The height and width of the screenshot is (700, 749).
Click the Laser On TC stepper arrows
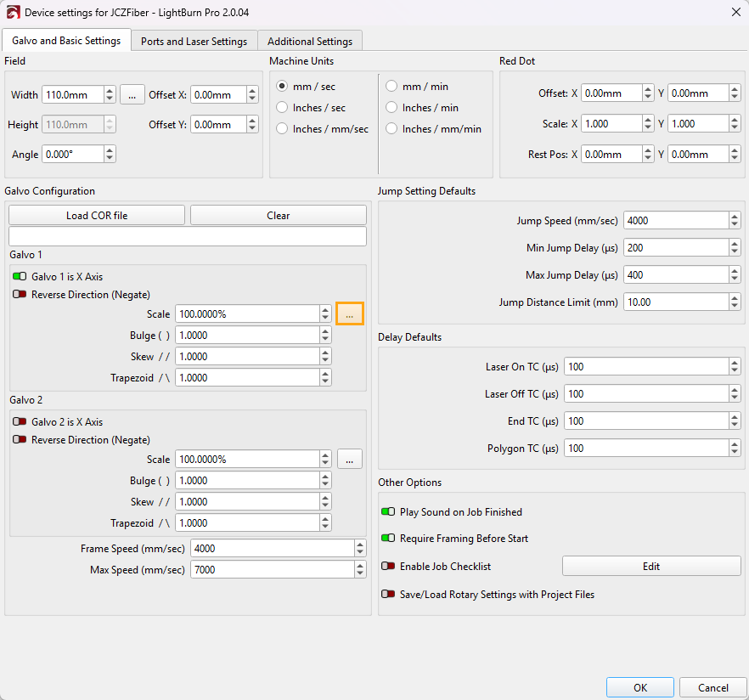coord(734,367)
